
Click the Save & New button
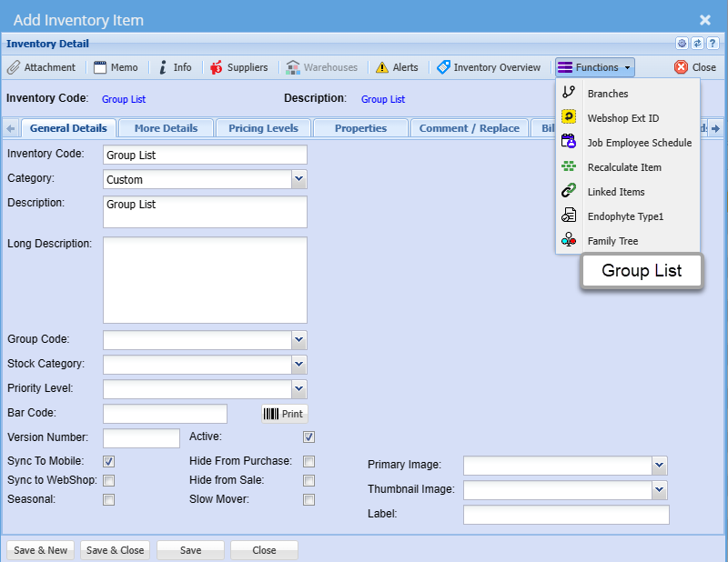pos(41,550)
